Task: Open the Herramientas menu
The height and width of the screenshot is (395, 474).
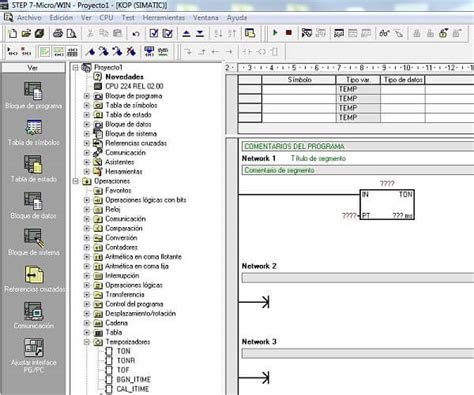Action: coord(163,18)
